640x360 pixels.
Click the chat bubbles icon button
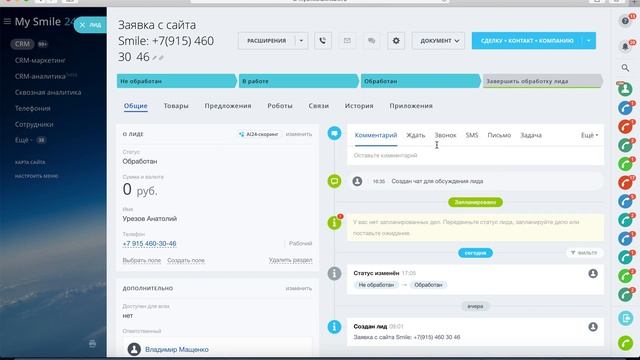(x=371, y=41)
